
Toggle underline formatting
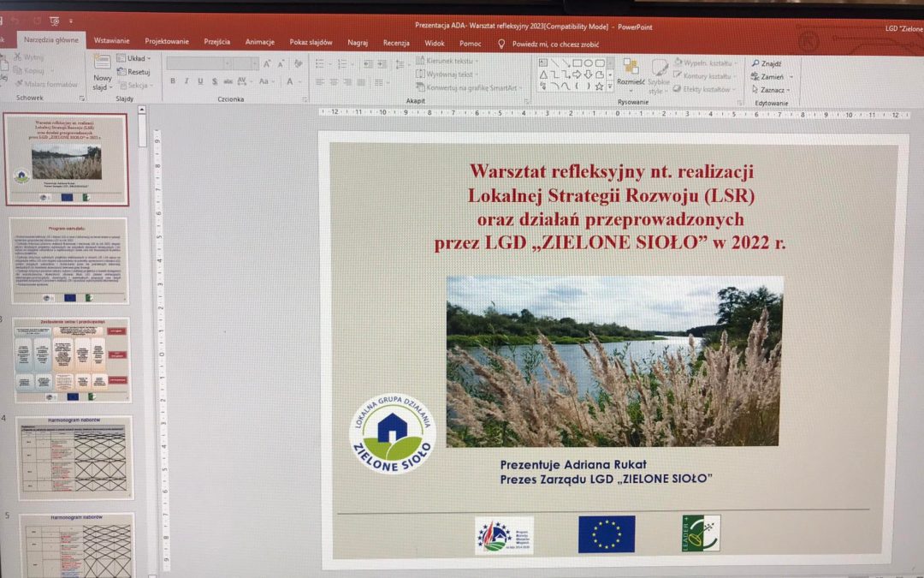pyautogui.click(x=200, y=81)
